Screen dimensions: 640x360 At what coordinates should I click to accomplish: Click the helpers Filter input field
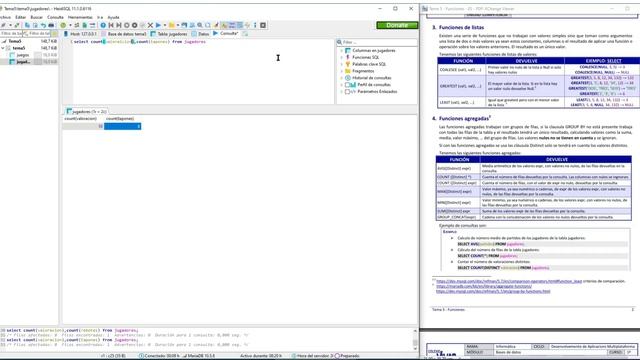[379, 42]
